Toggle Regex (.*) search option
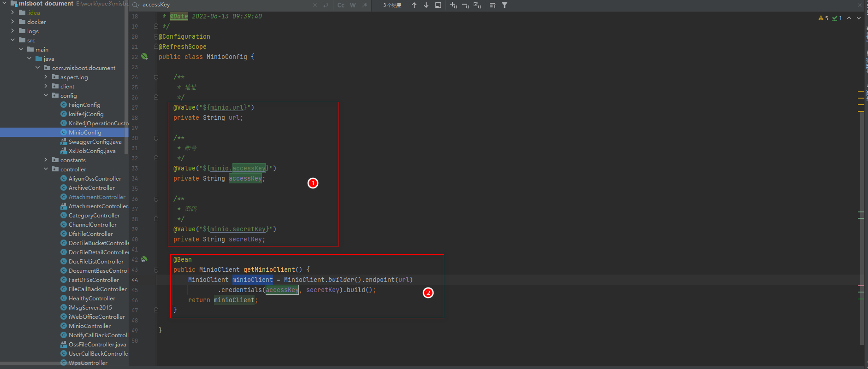 [x=364, y=5]
